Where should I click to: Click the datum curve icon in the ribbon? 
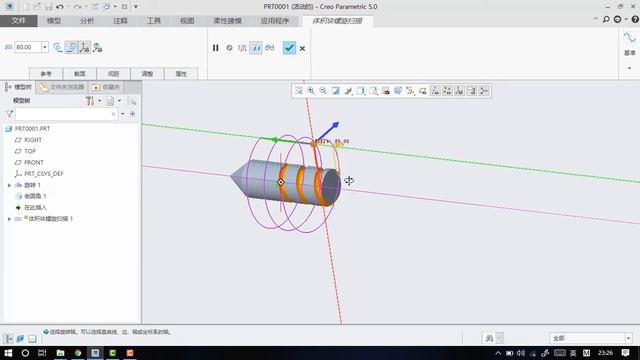629,38
